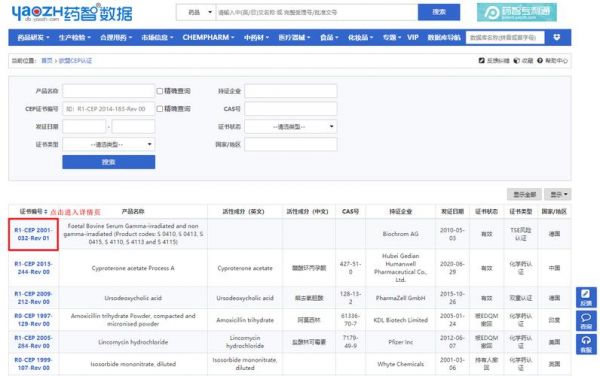Click the 发证日期 column header
The image size is (600, 376).
[x=452, y=212]
